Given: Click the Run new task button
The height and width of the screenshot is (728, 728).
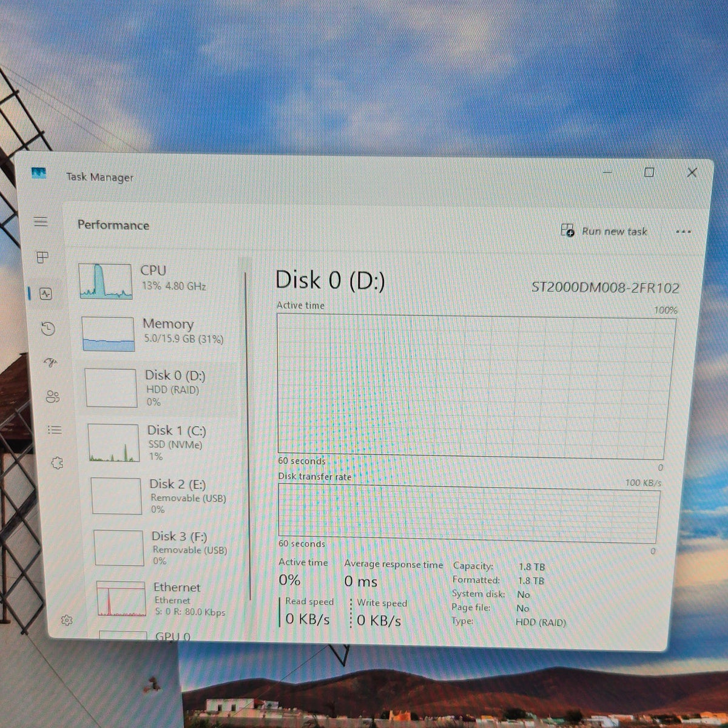Looking at the screenshot, I should (x=604, y=231).
